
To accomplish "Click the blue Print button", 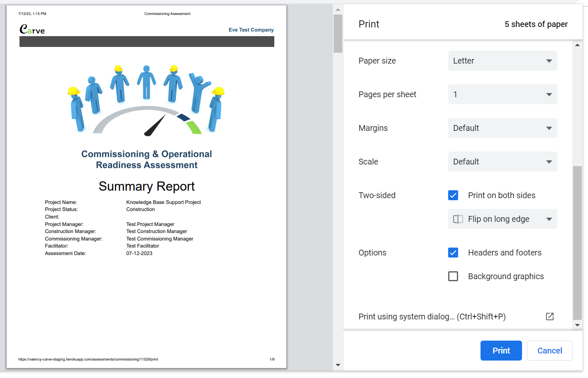I will point(501,351).
